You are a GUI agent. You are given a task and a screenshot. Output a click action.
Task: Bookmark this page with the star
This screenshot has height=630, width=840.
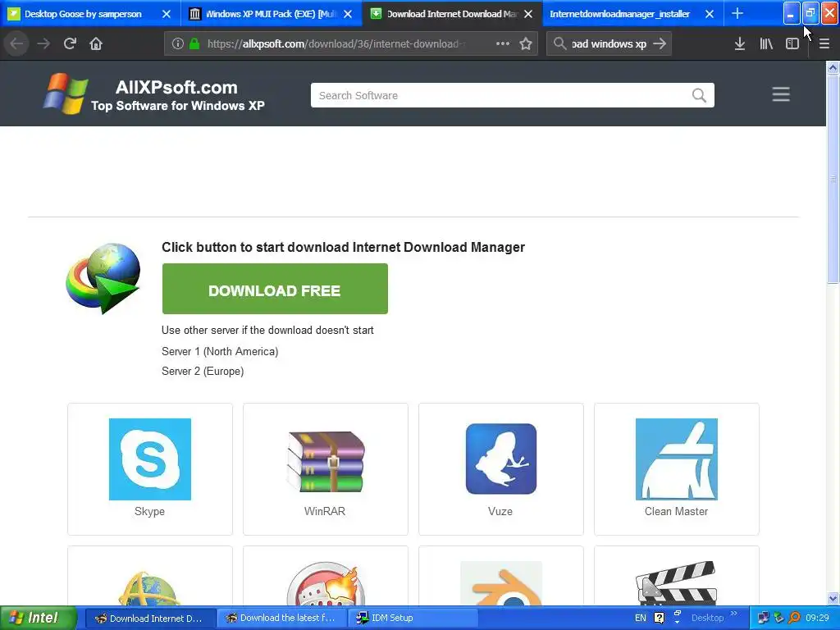526,43
